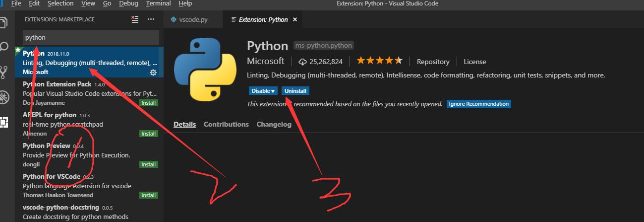Install Python Extension Pack
Screen dimensions: 644x222
[x=148, y=103]
